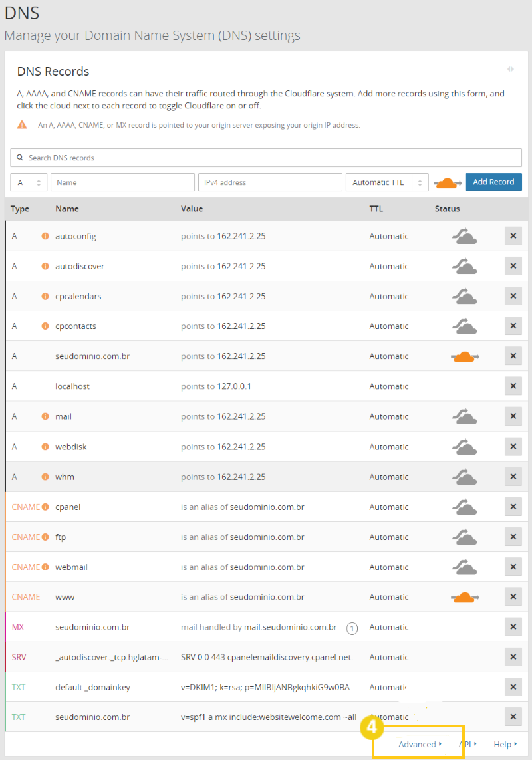This screenshot has width=532, height=760.
Task: Toggle Cloudflare proxy cloud for mail record
Action: click(465, 416)
